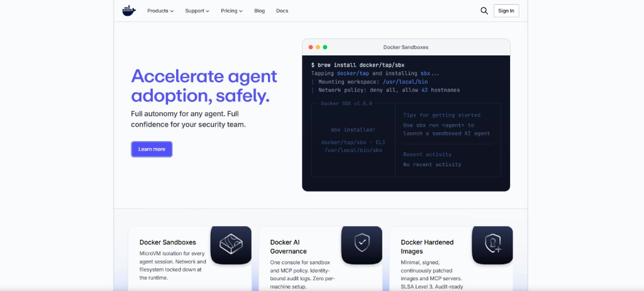Open the Docker AI Governance card title
The height and width of the screenshot is (291, 644).
[288, 246]
